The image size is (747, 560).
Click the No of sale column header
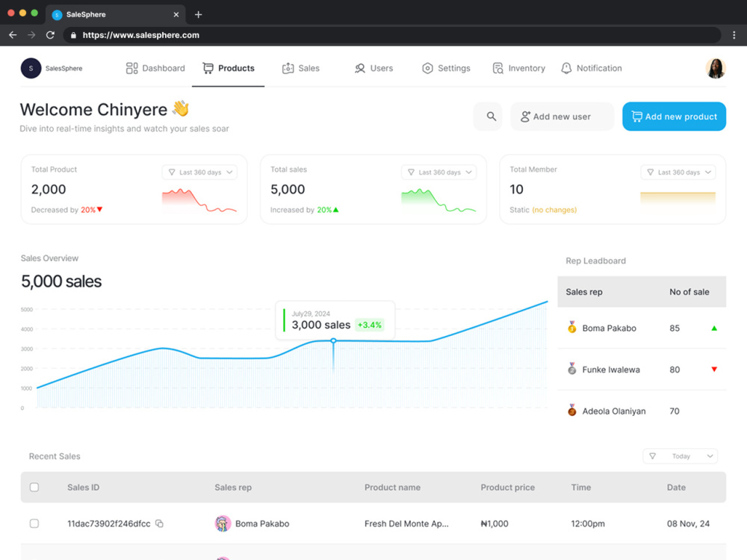click(x=689, y=292)
